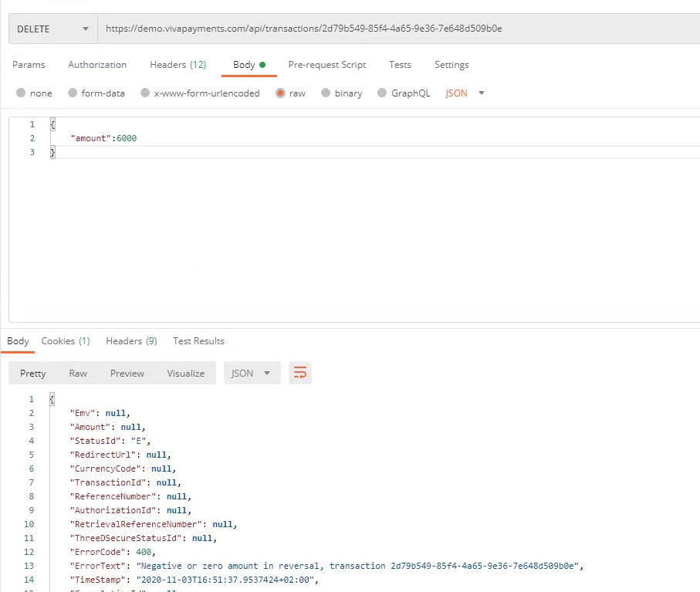View the Cookies (1) response tab
The width and height of the screenshot is (700, 592).
tap(66, 340)
